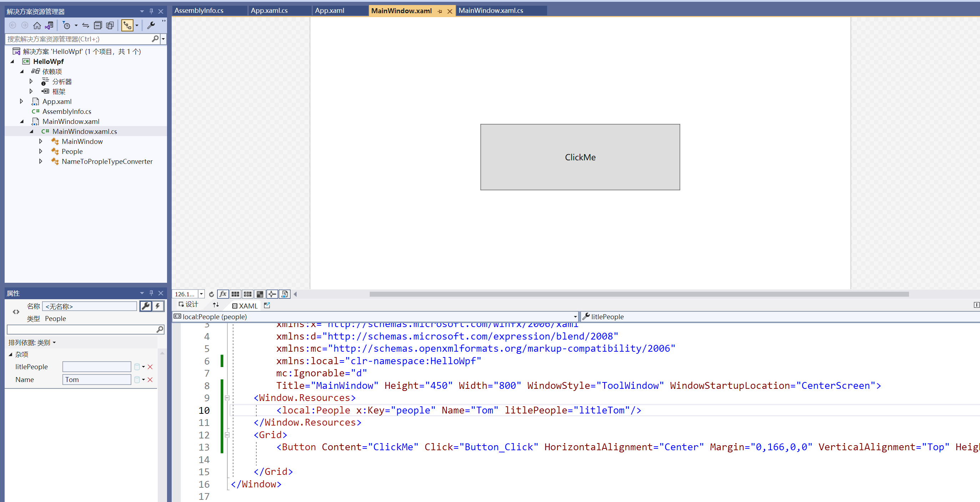Switch to the App.xaml.cs tab
Image resolution: width=980 pixels, height=502 pixels.
(x=280, y=11)
